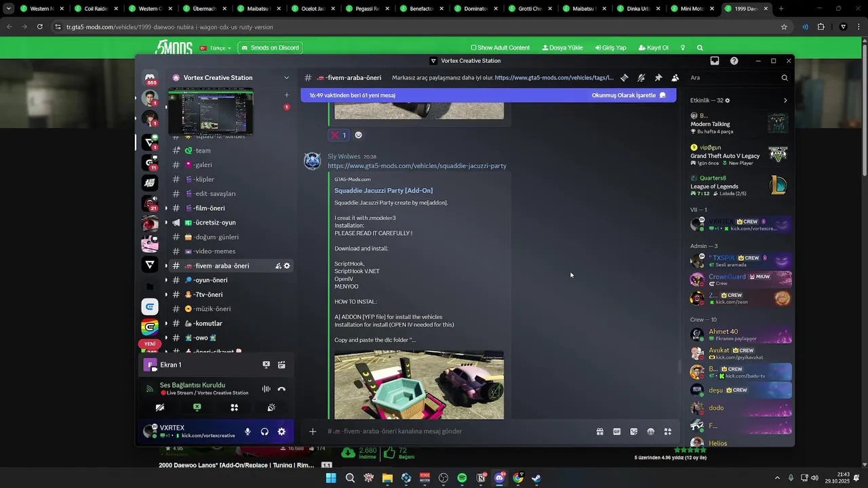
Task: Show pinned messages
Action: (x=658, y=78)
